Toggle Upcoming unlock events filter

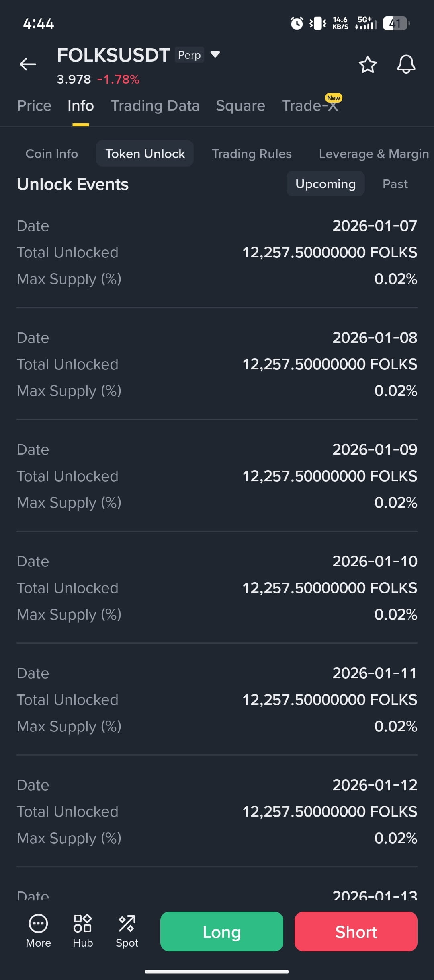pos(325,184)
